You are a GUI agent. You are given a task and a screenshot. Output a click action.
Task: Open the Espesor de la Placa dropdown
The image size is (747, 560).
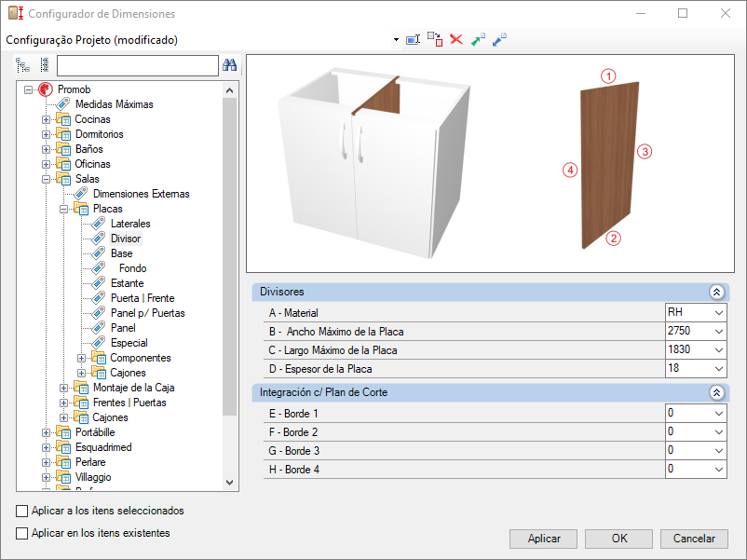point(719,368)
